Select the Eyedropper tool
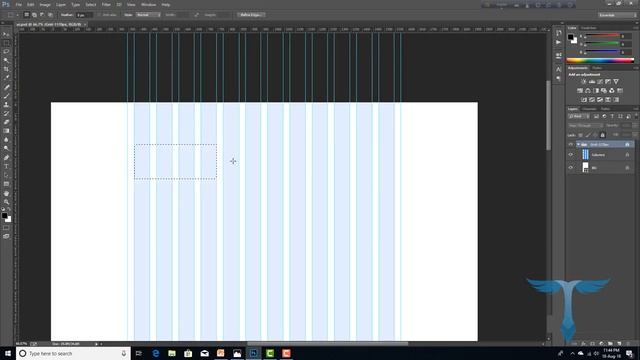 click(6, 78)
